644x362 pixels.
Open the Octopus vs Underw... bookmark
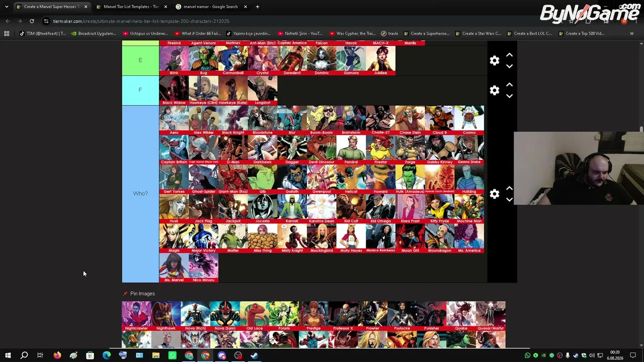click(x=145, y=34)
